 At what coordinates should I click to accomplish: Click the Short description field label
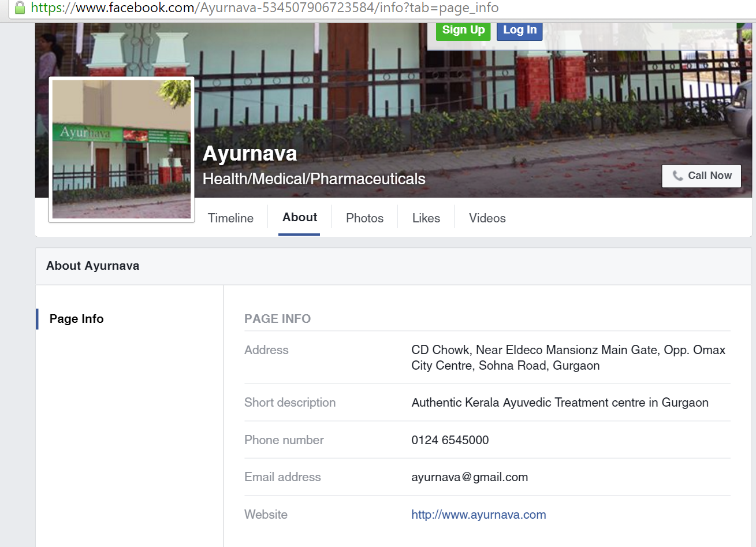pos(290,403)
